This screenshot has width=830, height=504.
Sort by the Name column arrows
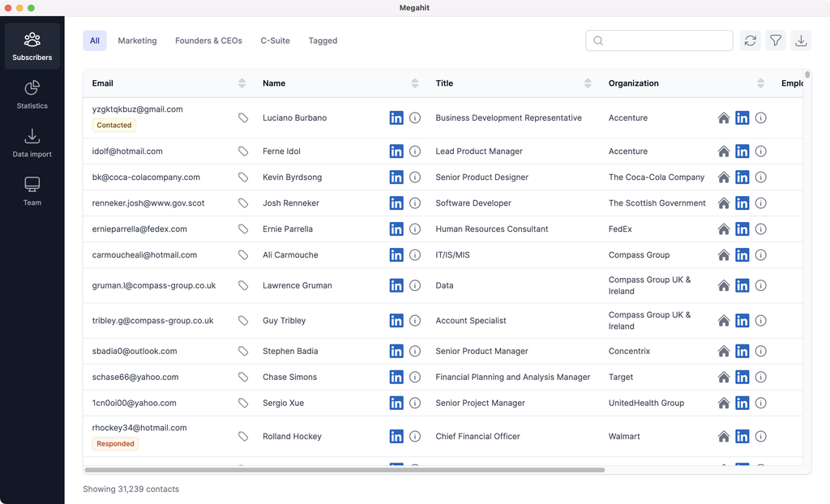(x=415, y=83)
